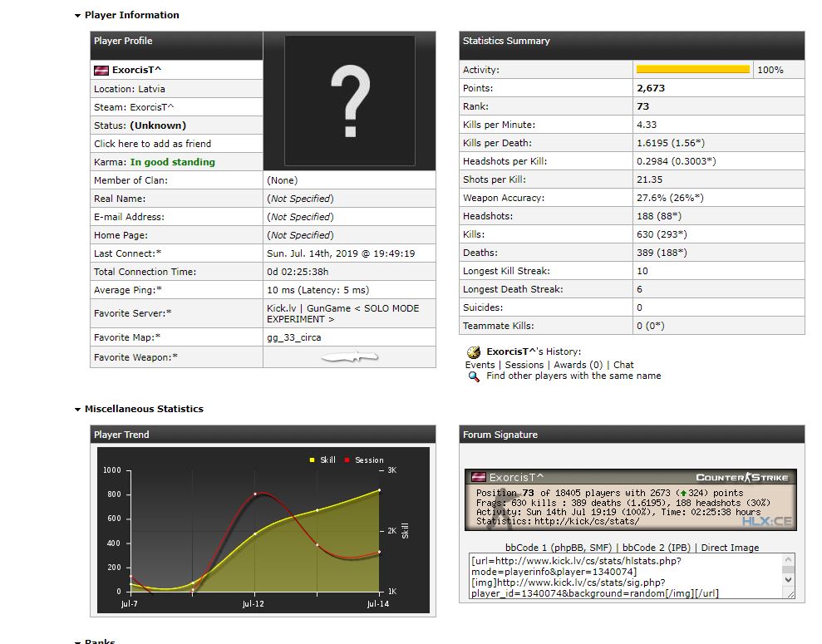Click the Weapon Accuracy value 27.6%
This screenshot has height=644, width=822.
tap(670, 198)
